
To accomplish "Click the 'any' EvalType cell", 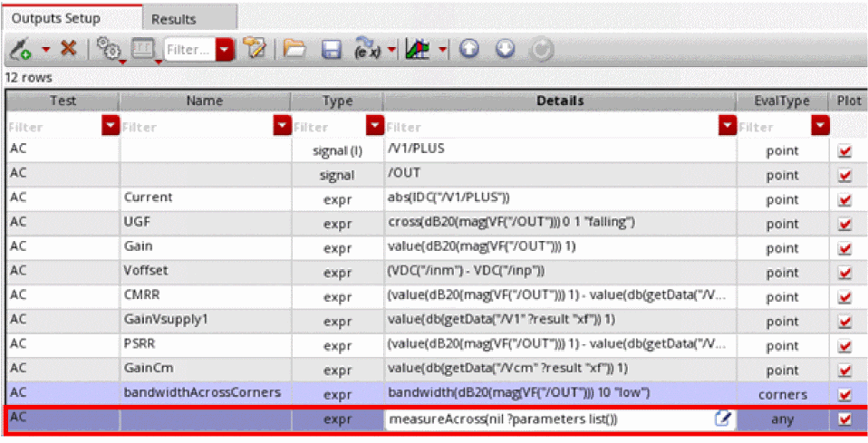I will pyautogui.click(x=782, y=419).
